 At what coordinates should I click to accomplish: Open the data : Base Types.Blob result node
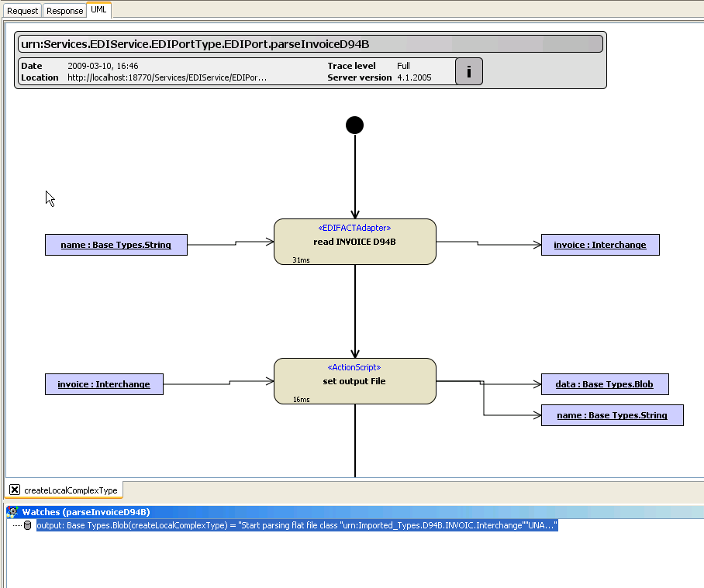pos(604,384)
